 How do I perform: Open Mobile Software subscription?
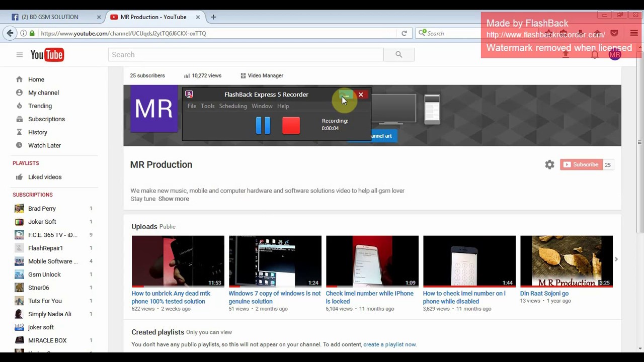pos(53,261)
